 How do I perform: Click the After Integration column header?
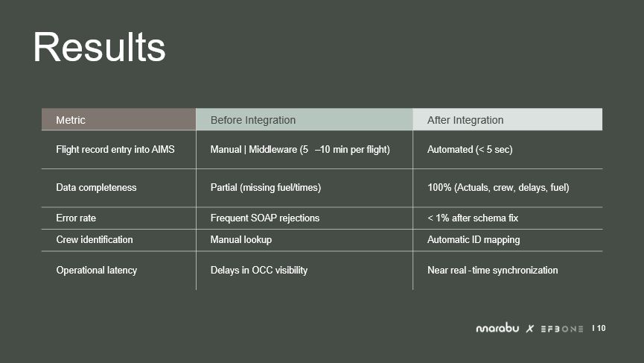pos(465,120)
